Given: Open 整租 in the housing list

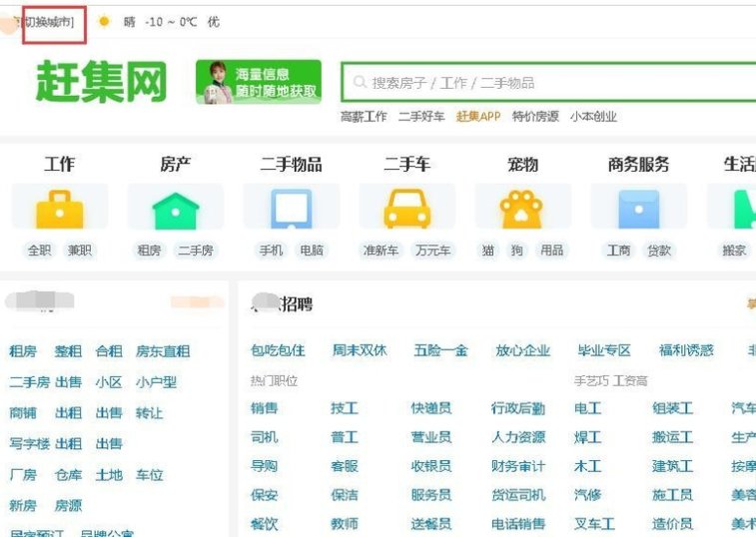Looking at the screenshot, I should [x=69, y=351].
